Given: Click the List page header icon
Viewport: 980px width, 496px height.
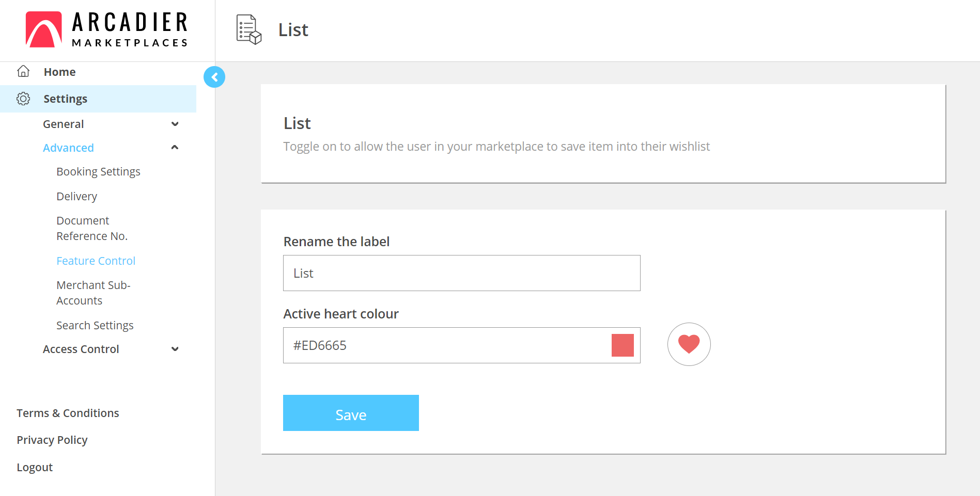Looking at the screenshot, I should [x=249, y=29].
